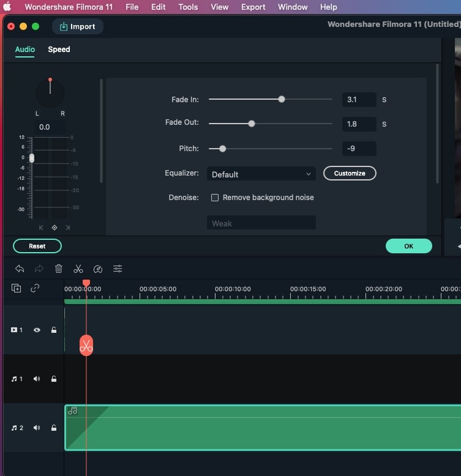Click the Edit adjust sliders icon
The width and height of the screenshot is (461, 476).
(x=118, y=269)
